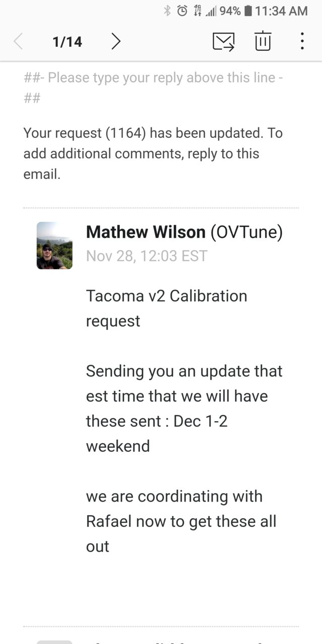322x644 pixels.
Task: Open the three-dot overflow menu
Action: point(302,41)
